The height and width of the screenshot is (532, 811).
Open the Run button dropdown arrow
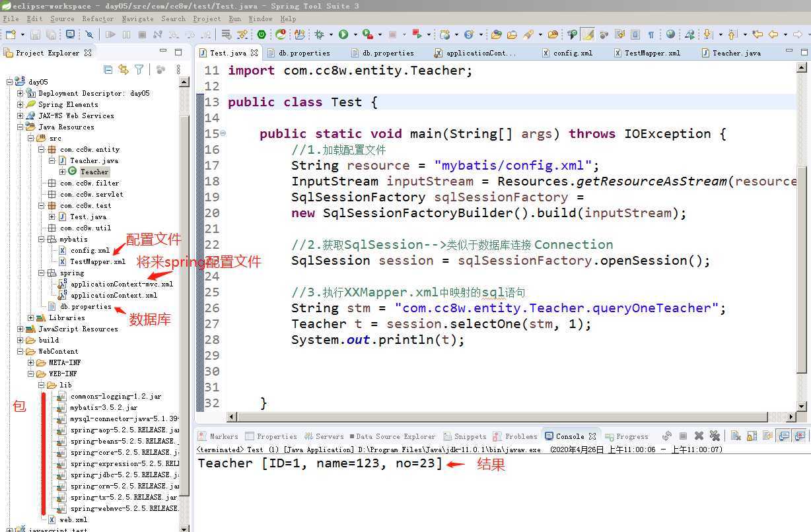coord(355,34)
